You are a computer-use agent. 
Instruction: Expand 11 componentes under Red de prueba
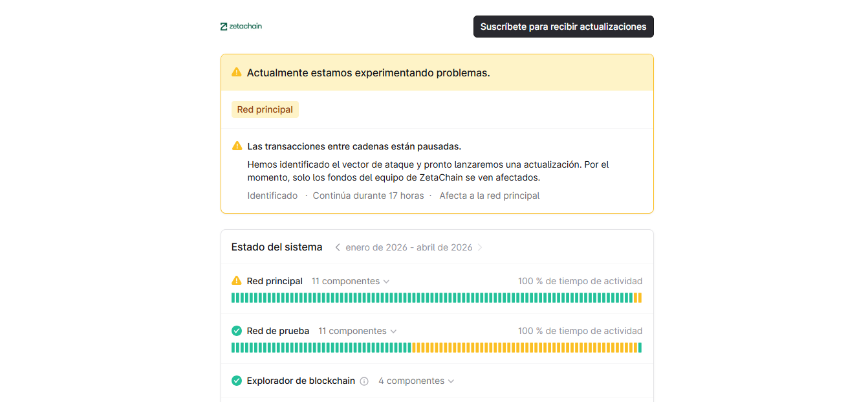[357, 331]
